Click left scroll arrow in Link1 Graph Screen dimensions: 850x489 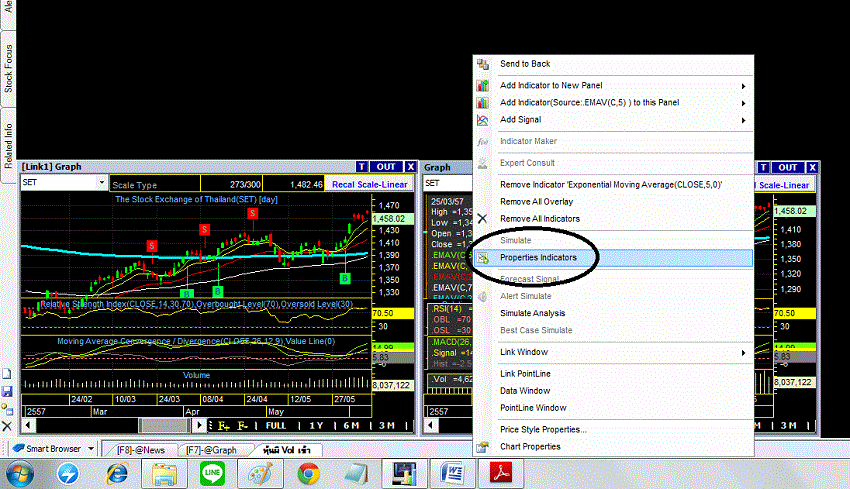click(28, 426)
